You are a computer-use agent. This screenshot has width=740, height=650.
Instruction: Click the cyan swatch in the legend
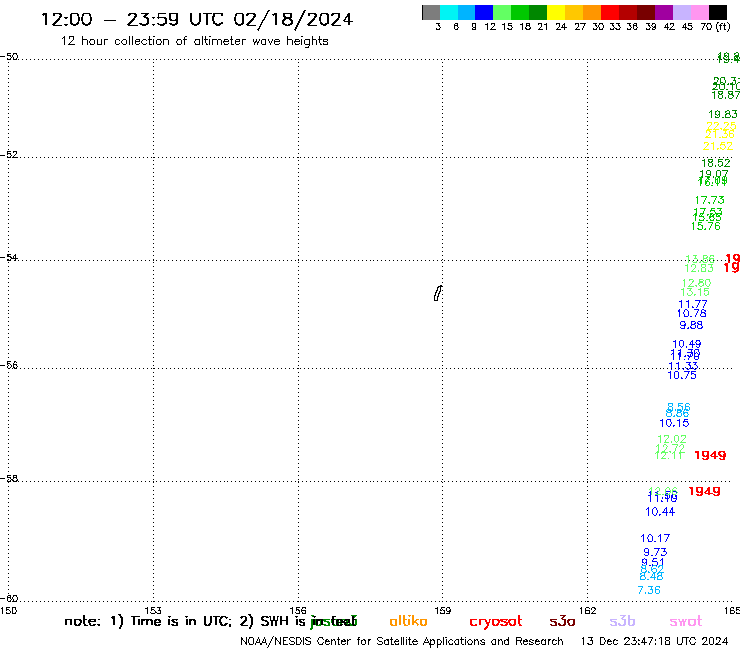pyautogui.click(x=448, y=12)
